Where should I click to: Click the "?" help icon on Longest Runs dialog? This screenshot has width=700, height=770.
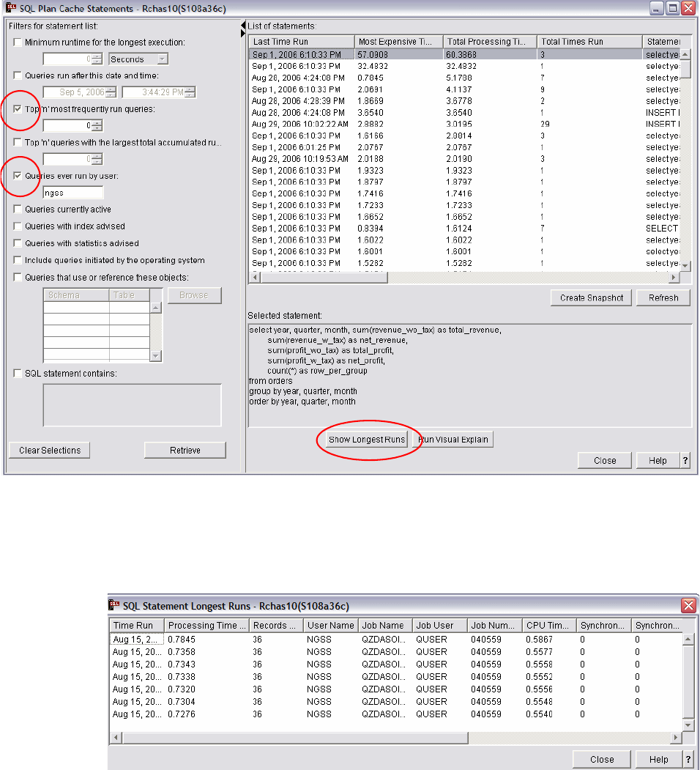pos(687,758)
